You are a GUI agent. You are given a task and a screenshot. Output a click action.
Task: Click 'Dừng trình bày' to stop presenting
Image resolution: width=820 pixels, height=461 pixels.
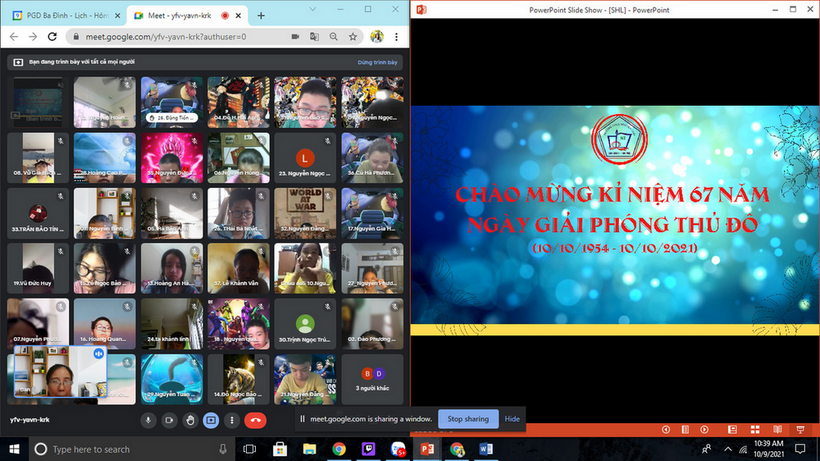pyautogui.click(x=379, y=62)
